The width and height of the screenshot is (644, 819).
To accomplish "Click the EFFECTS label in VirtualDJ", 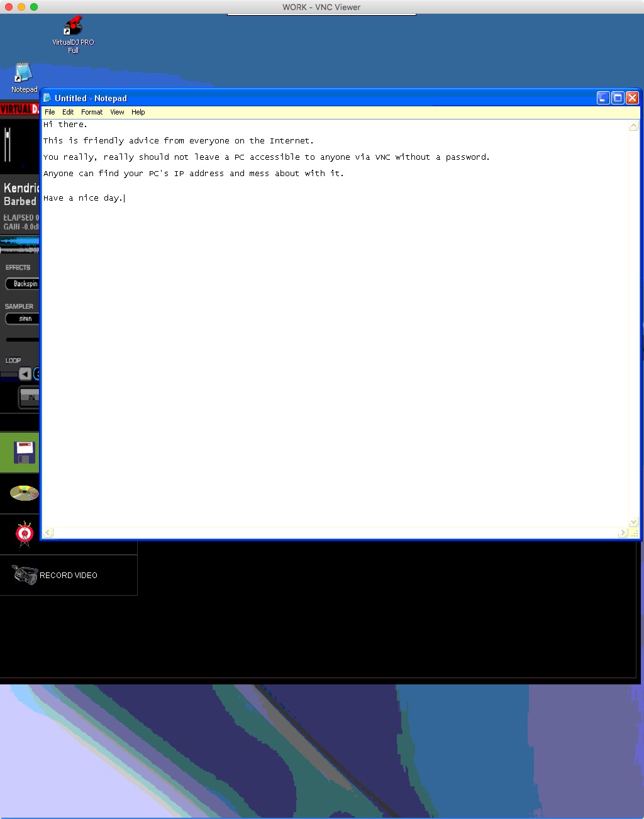I will click(x=18, y=267).
